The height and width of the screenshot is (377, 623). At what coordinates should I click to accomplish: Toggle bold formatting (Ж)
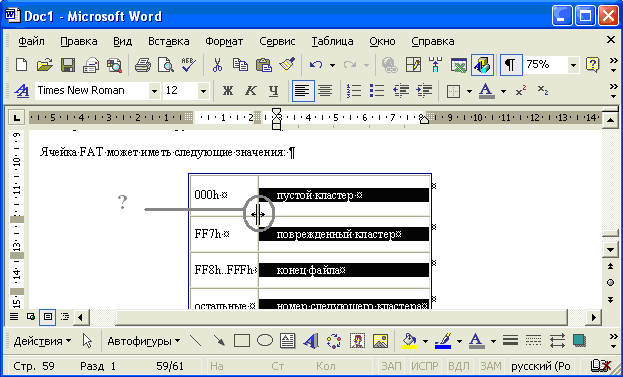point(228,91)
